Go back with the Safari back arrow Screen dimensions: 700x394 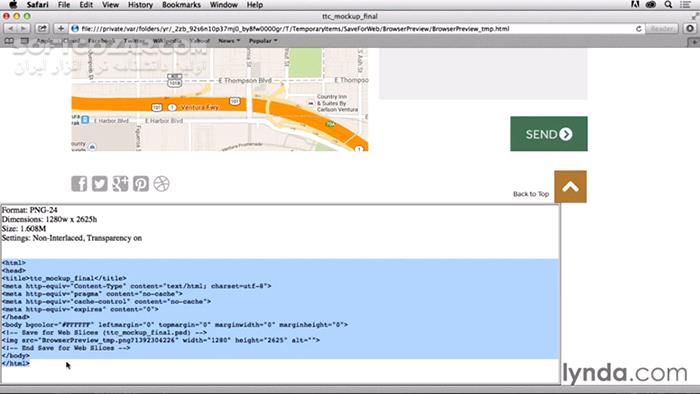pyautogui.click(x=10, y=29)
